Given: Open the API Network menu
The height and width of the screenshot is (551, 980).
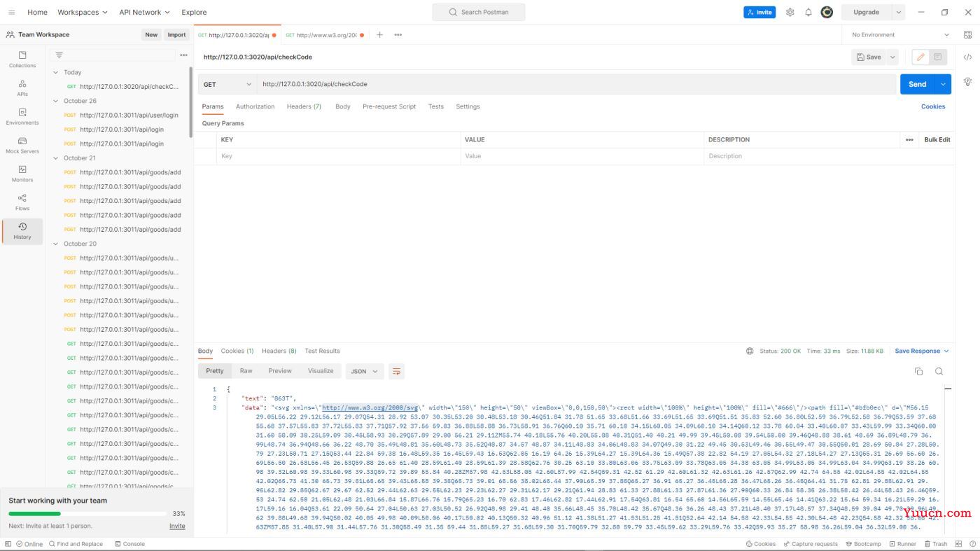Looking at the screenshot, I should pos(144,12).
